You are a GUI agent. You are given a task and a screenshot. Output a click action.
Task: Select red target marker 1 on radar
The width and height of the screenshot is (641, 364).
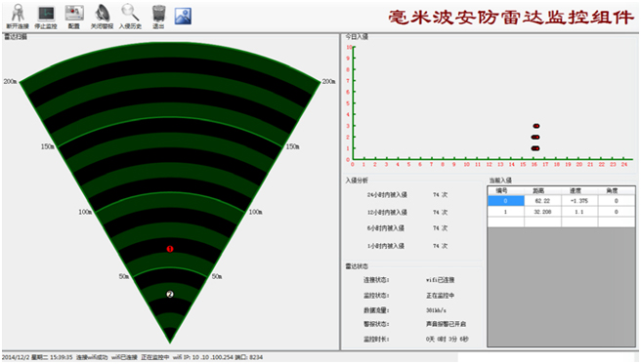click(x=170, y=249)
